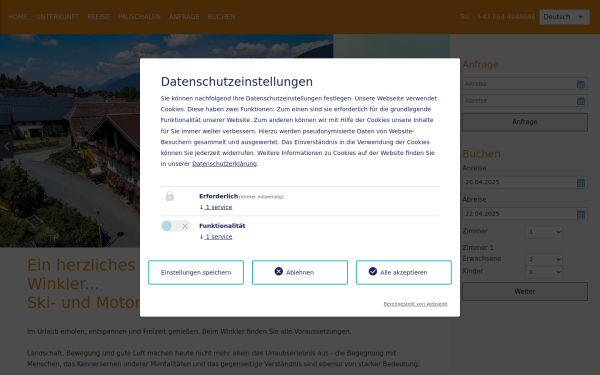Click phone number +43 664 4948046
This screenshot has height=375, width=600.
click(506, 17)
